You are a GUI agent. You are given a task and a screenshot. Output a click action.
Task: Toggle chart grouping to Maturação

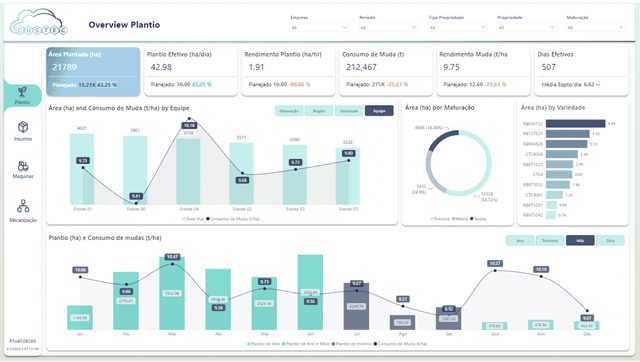[289, 111]
